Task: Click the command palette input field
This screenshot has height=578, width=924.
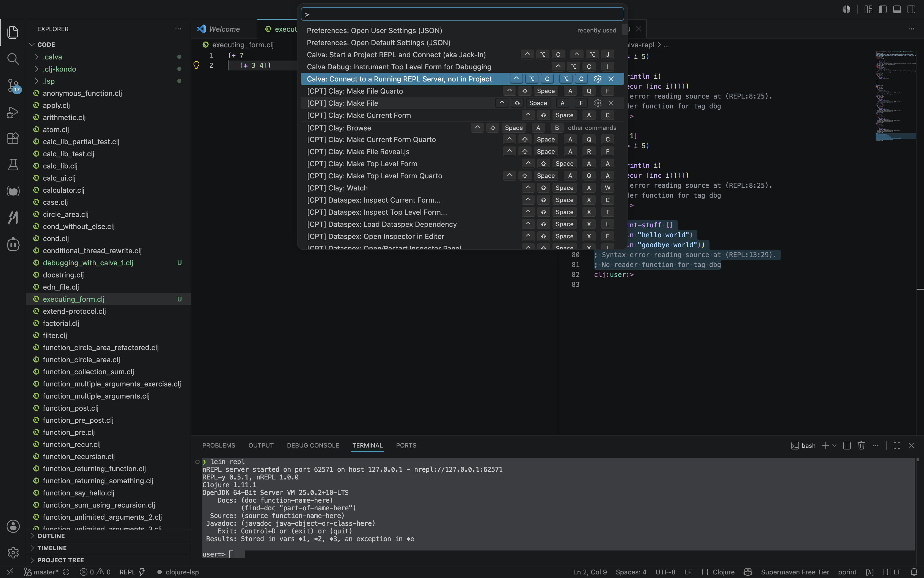Action: tap(462, 14)
